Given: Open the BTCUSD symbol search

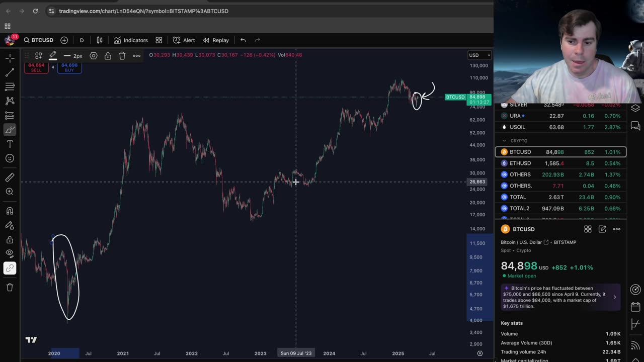Looking at the screenshot, I should pos(38,40).
